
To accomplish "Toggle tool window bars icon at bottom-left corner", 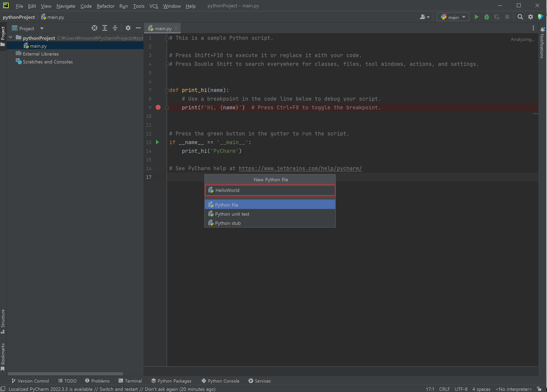I will [3, 389].
